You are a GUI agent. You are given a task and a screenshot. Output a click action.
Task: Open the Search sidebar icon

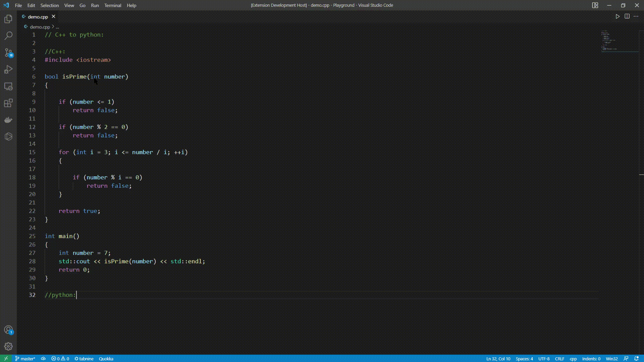tap(8, 35)
